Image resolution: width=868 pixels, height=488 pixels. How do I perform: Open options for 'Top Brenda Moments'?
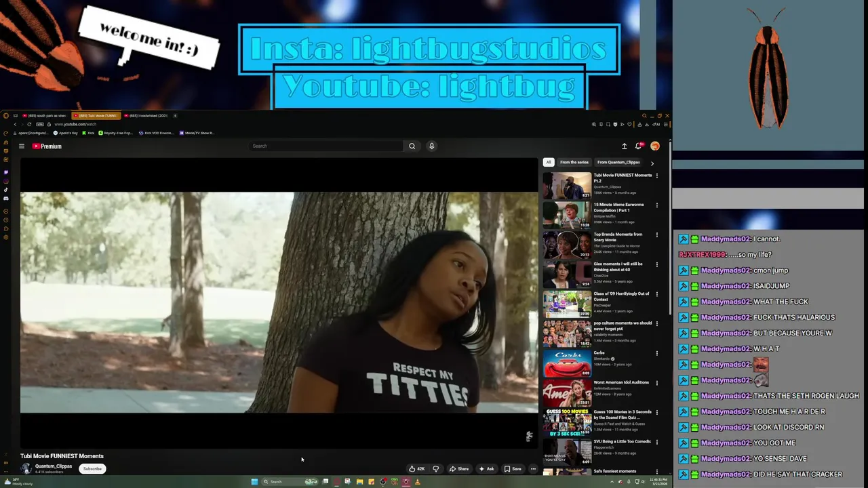coord(656,235)
